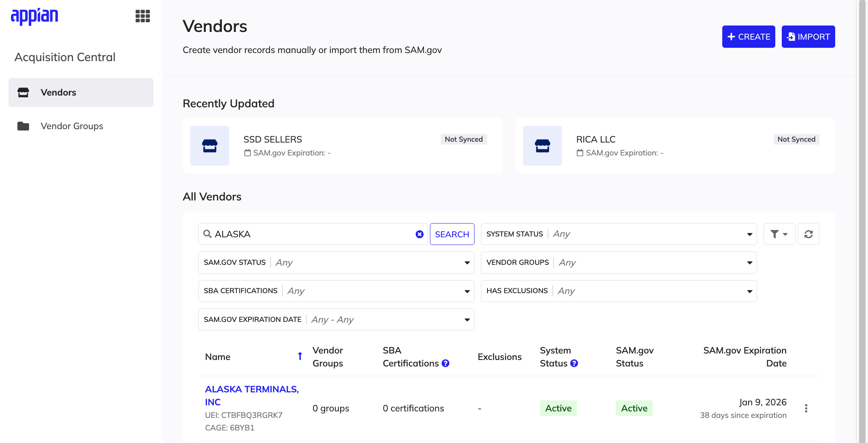Click the RICA LLC storefront icon
This screenshot has height=443, width=868.
pyautogui.click(x=542, y=146)
